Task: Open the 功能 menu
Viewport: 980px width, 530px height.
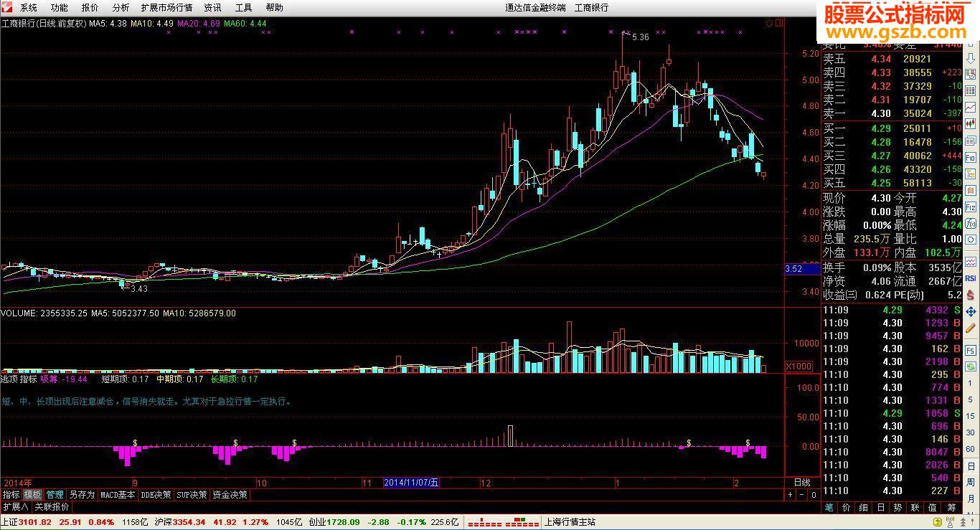Action: pos(60,7)
